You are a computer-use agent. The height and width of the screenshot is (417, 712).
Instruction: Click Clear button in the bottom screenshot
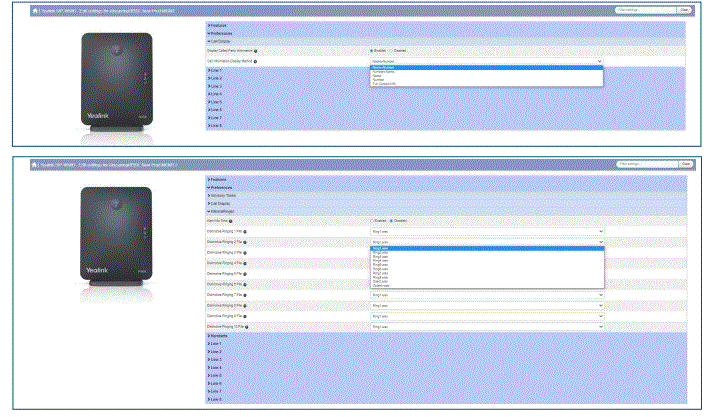point(686,164)
